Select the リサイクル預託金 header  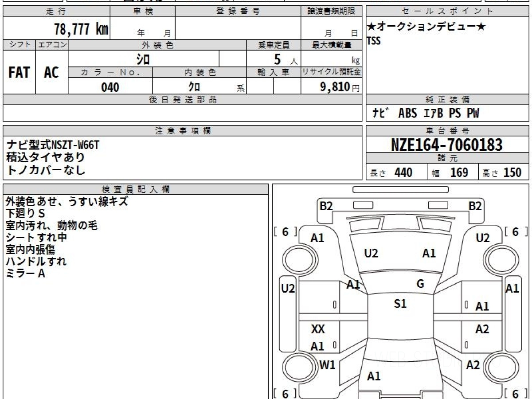click(331, 73)
